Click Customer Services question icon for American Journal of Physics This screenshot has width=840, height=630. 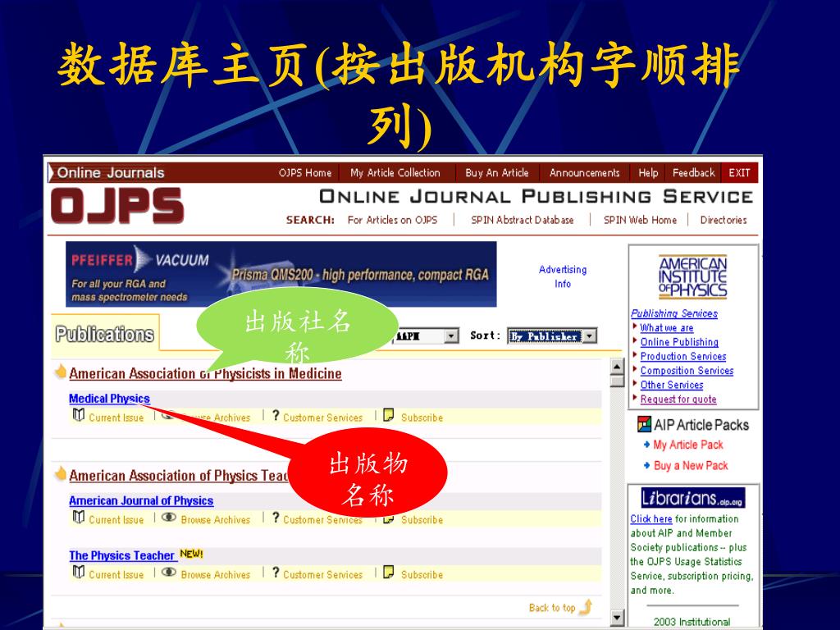pyautogui.click(x=276, y=518)
